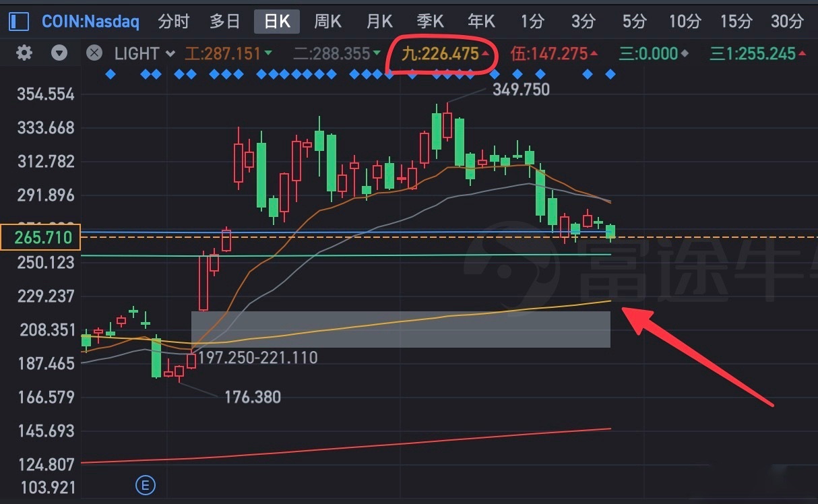This screenshot has height=504, width=818.
Task: Click the 三:0.000 indicator value
Action: click(x=654, y=54)
